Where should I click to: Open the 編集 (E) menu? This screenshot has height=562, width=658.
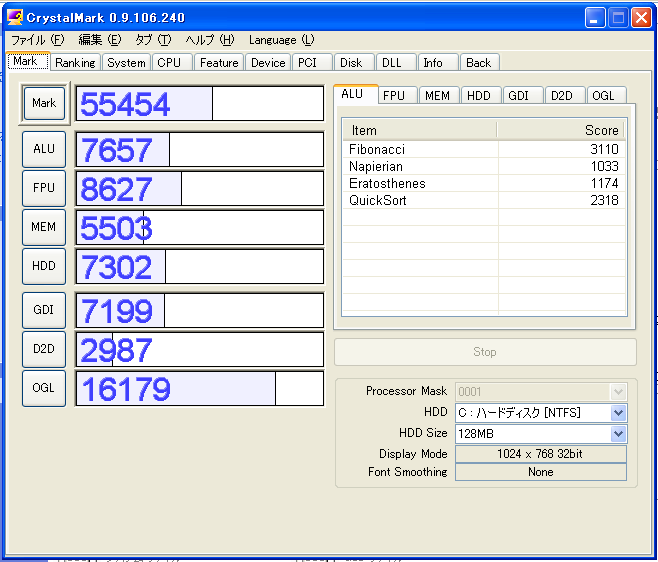pyautogui.click(x=99, y=40)
